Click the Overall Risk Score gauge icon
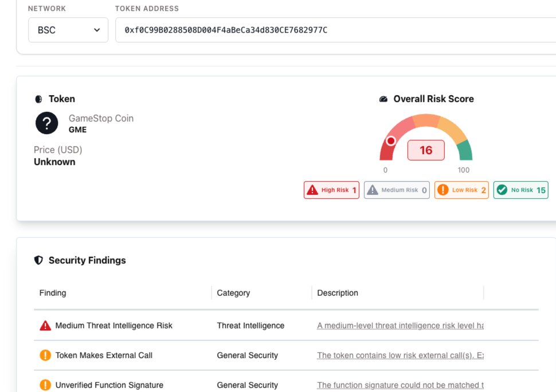556x392 pixels. 383,99
